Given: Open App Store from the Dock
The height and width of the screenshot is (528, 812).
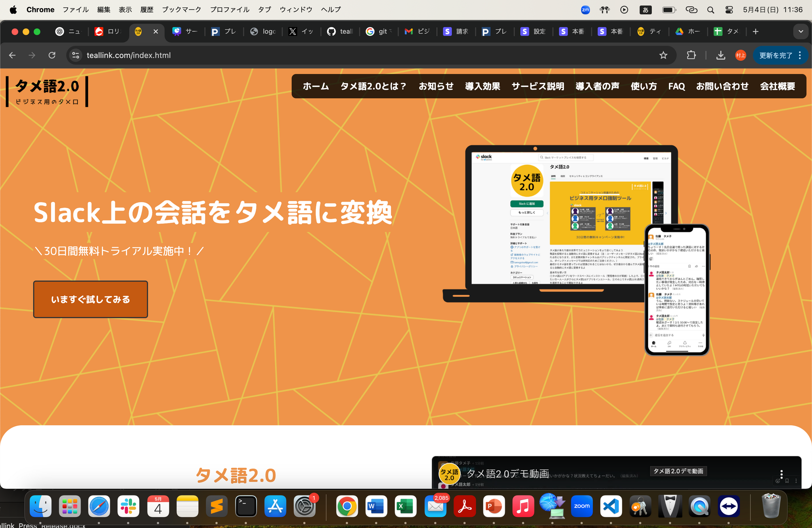Looking at the screenshot, I should [275, 506].
